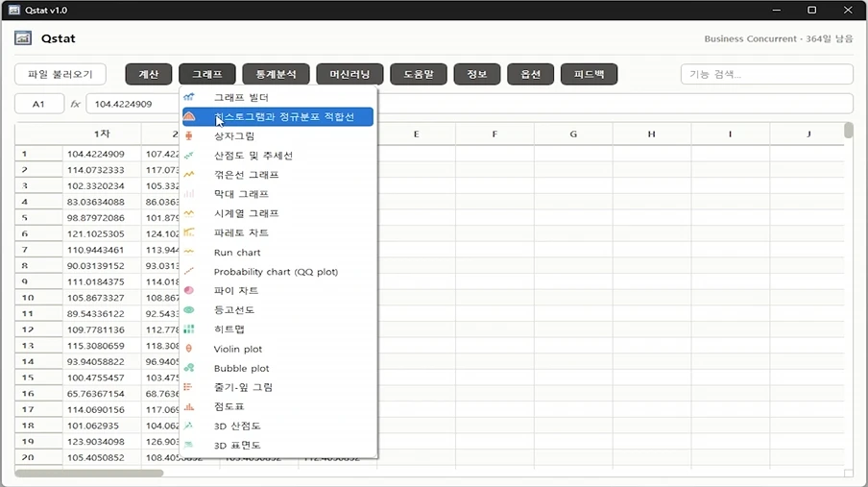868x487 pixels.
Task: Click the Qstat logo icon beside the title
Action: click(x=23, y=38)
